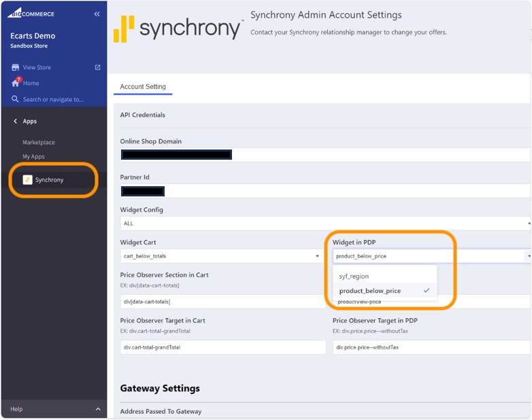Switch to Account Setting tab
Viewport: 532px width, 420px height.
click(143, 87)
